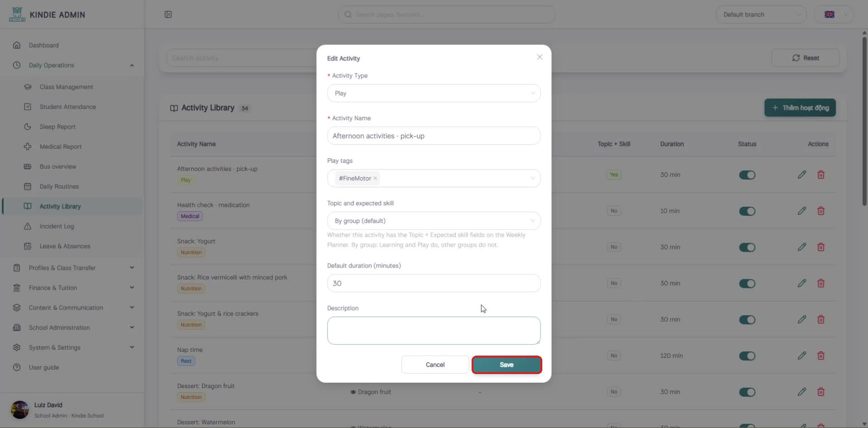Click the Kindie Admin logo icon
868x428 pixels.
(17, 15)
